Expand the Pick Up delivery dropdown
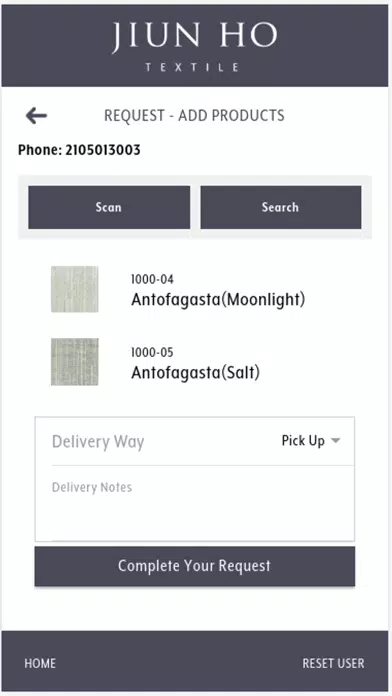This screenshot has height=696, width=392. [311, 441]
